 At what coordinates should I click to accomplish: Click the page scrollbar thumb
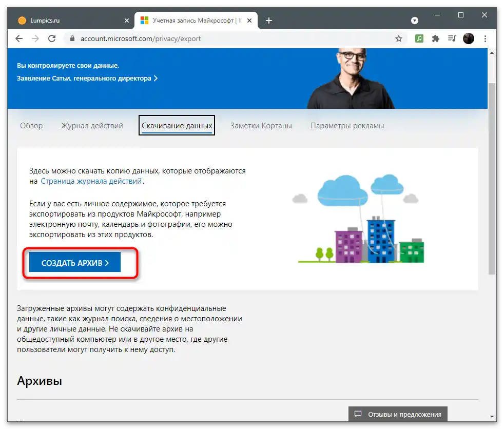click(x=492, y=179)
